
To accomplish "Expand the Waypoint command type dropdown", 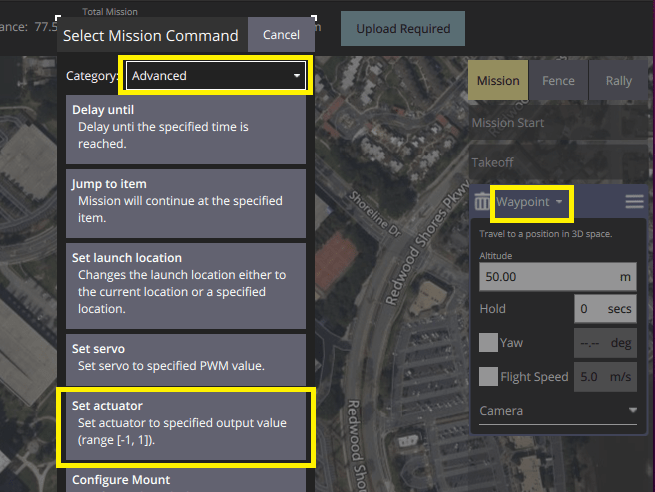I will coord(530,202).
